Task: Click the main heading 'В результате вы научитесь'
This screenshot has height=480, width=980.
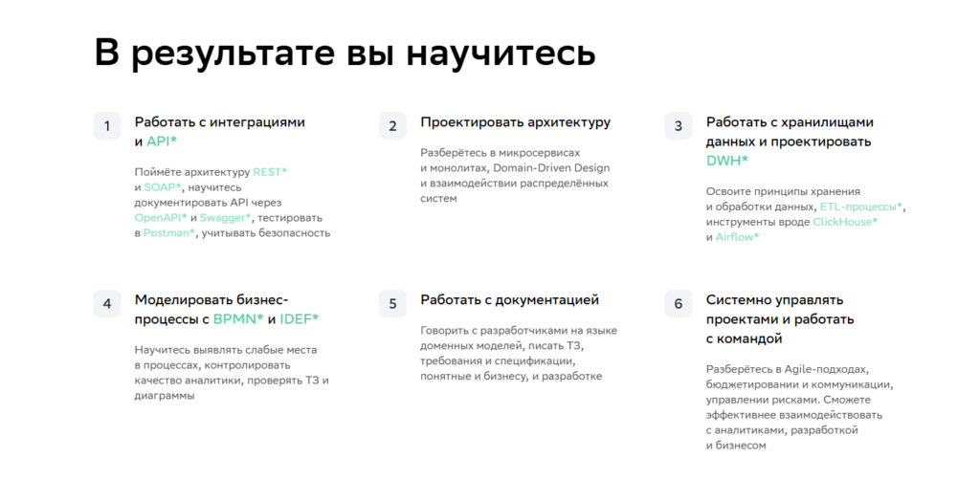Action: (345, 53)
